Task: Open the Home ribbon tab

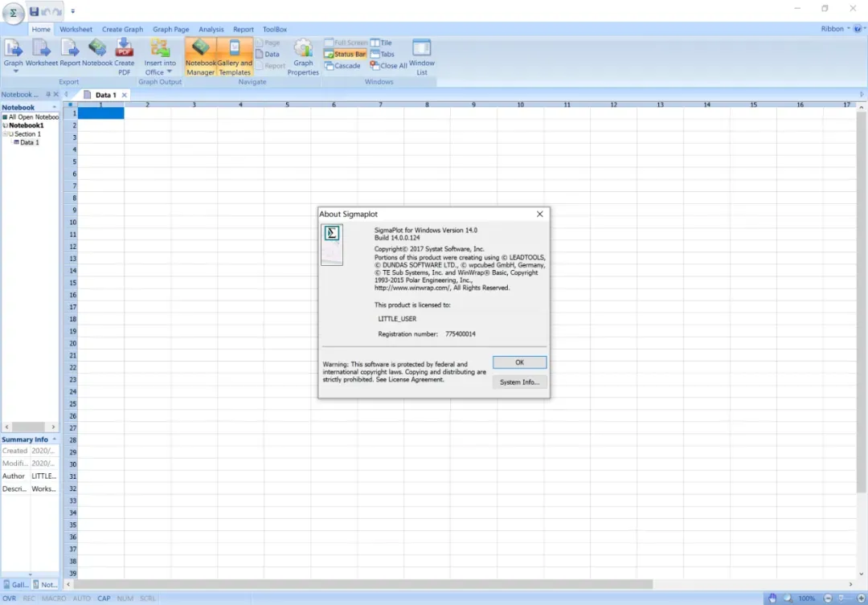Action: (41, 30)
